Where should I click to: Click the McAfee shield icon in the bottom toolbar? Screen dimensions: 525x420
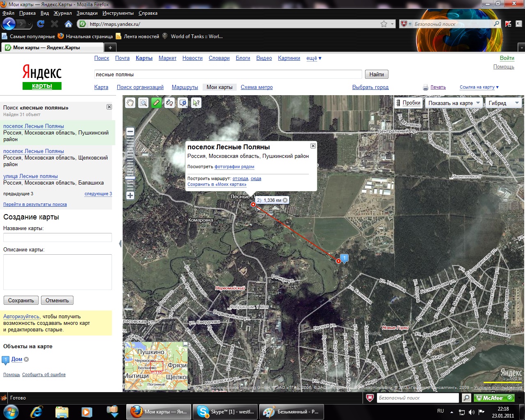[370, 398]
